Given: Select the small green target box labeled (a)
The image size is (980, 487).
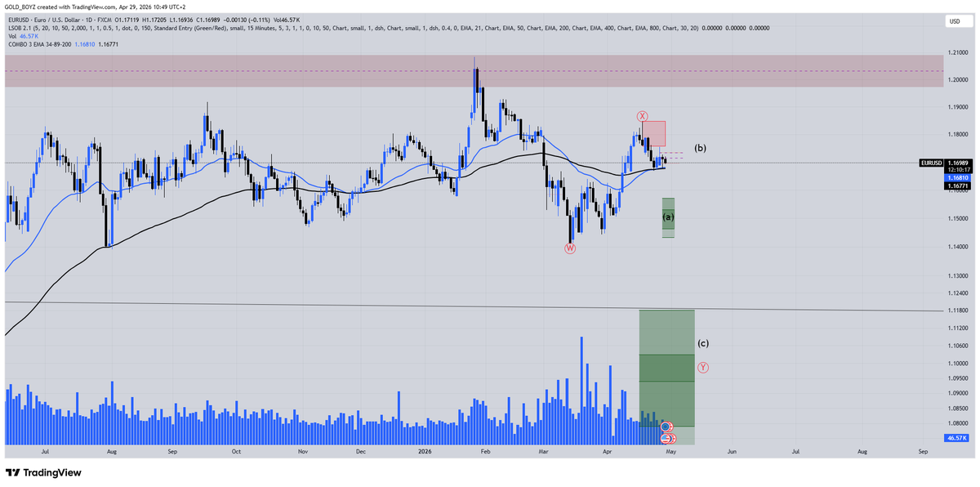Looking at the screenshot, I should coord(668,217).
